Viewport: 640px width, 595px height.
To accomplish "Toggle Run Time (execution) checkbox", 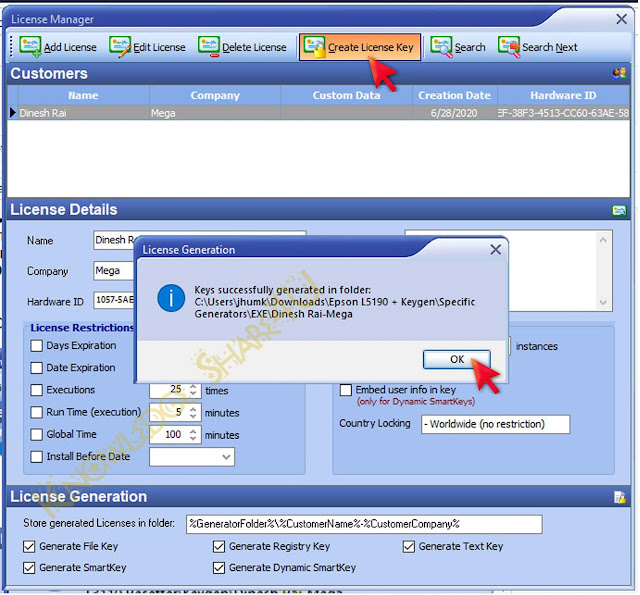I will pos(36,412).
